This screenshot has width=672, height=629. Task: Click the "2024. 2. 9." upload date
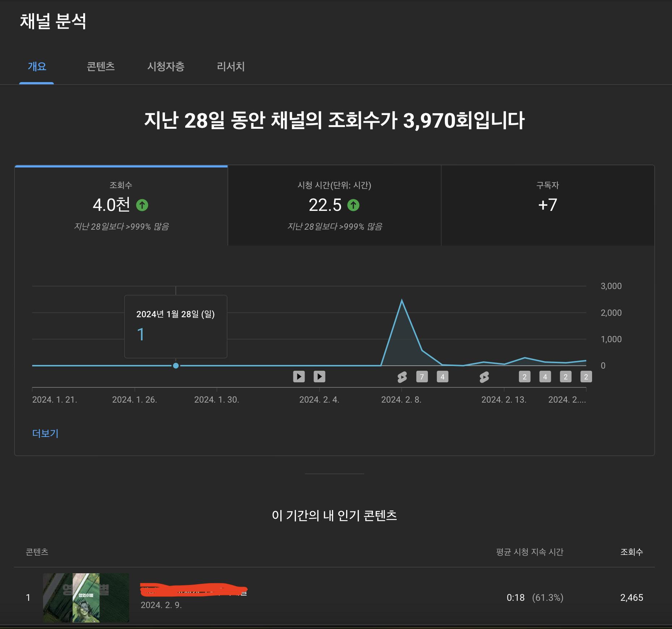coord(161,605)
